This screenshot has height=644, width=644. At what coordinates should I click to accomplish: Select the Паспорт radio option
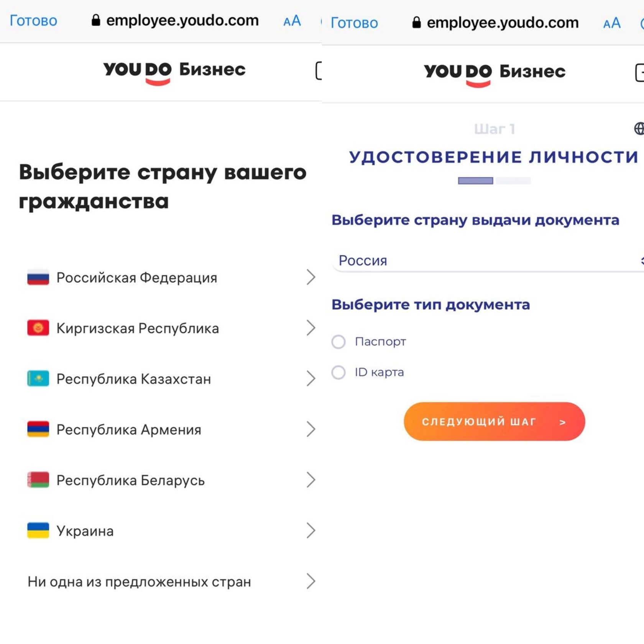click(x=338, y=342)
